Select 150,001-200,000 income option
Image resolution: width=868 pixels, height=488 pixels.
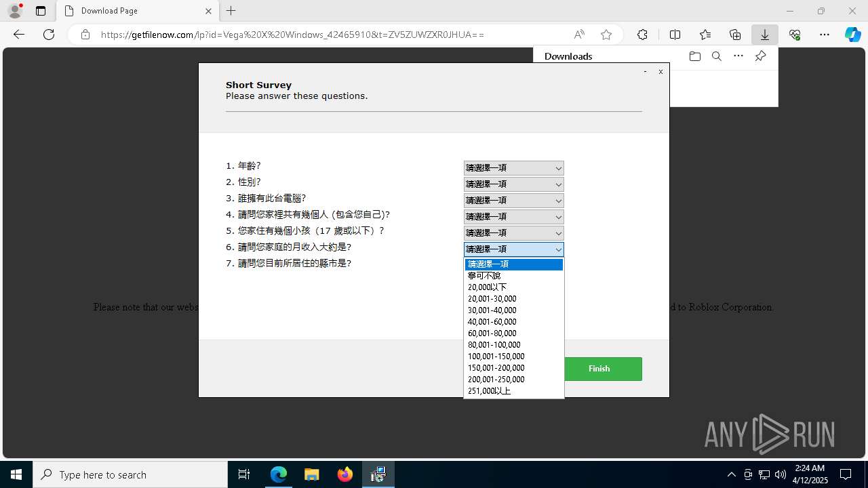tap(514, 368)
